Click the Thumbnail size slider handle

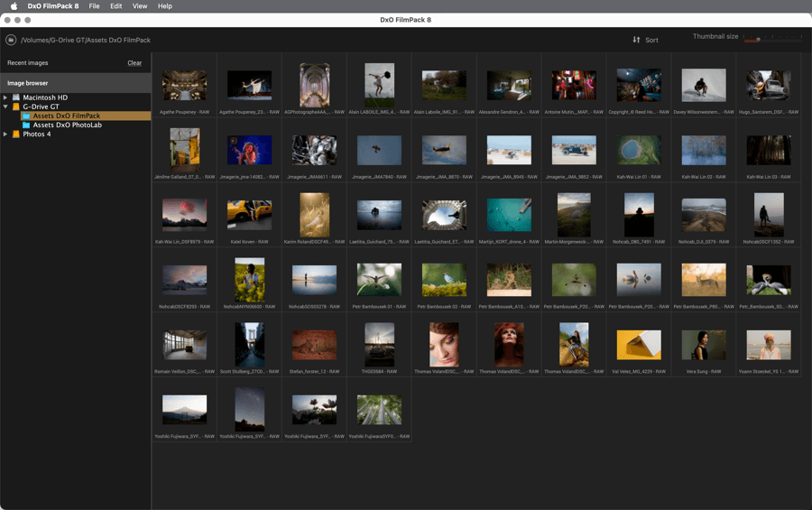758,39
